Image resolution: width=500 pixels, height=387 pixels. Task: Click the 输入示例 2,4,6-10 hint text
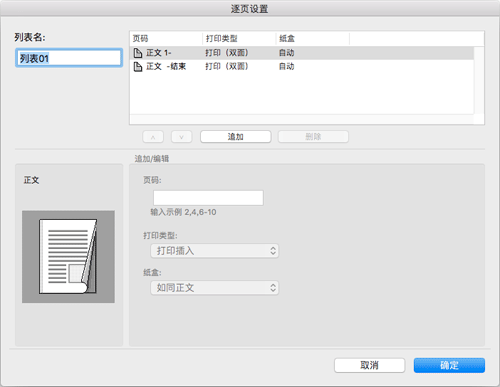point(183,212)
